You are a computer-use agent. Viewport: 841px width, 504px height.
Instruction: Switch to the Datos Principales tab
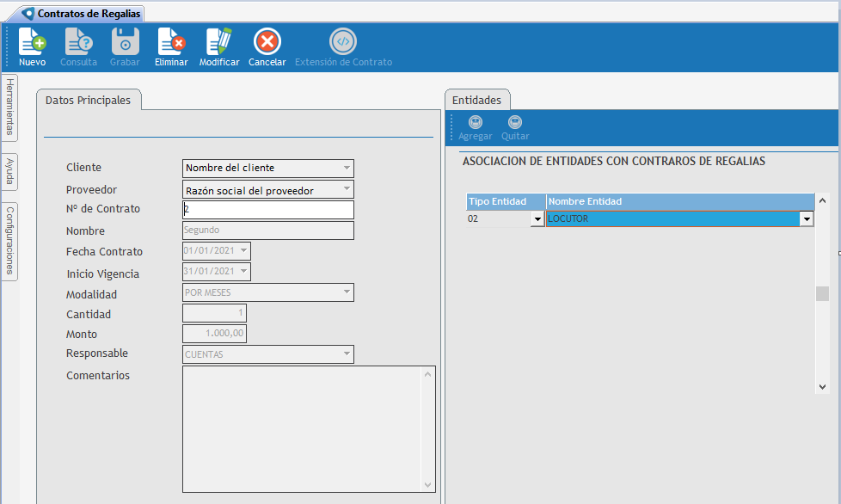pos(88,101)
